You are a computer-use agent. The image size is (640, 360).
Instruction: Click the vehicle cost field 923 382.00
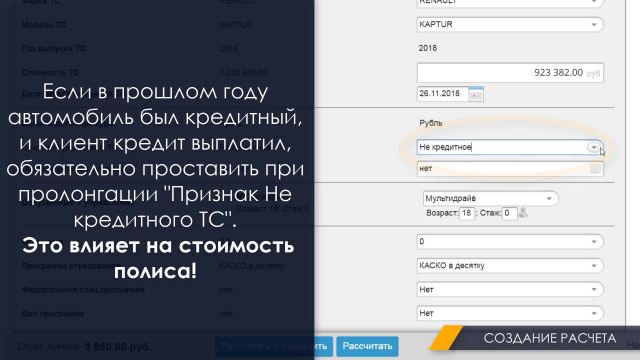(x=510, y=73)
